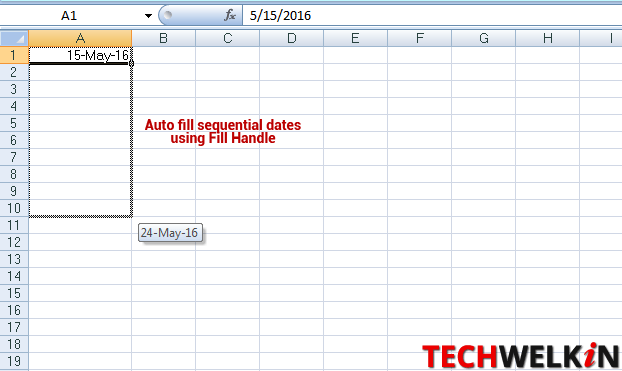Select row 19 header
Viewport: 622px width, 371px height.
coord(14,361)
